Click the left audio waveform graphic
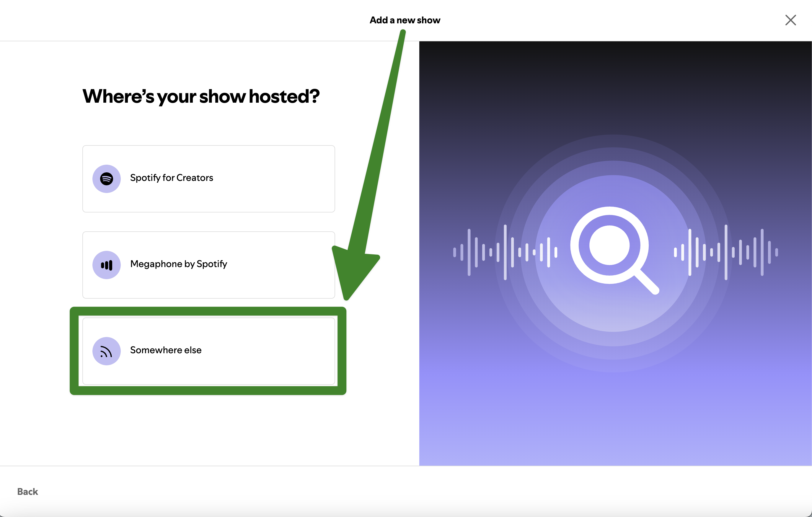The image size is (812, 517). point(505,252)
